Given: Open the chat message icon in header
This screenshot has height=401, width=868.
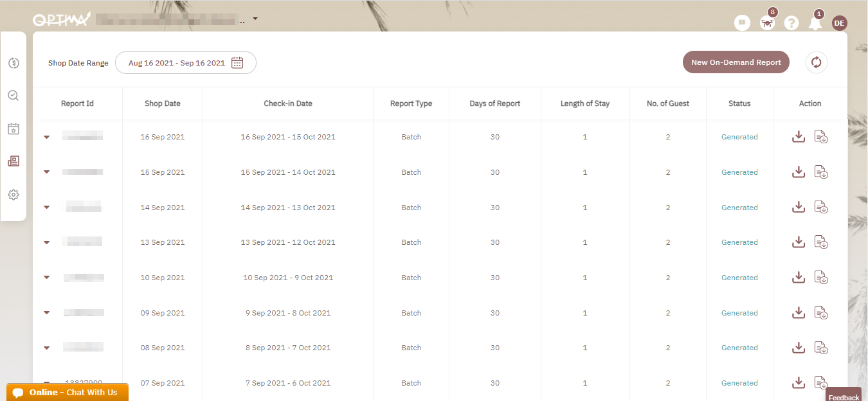Looking at the screenshot, I should [x=742, y=23].
